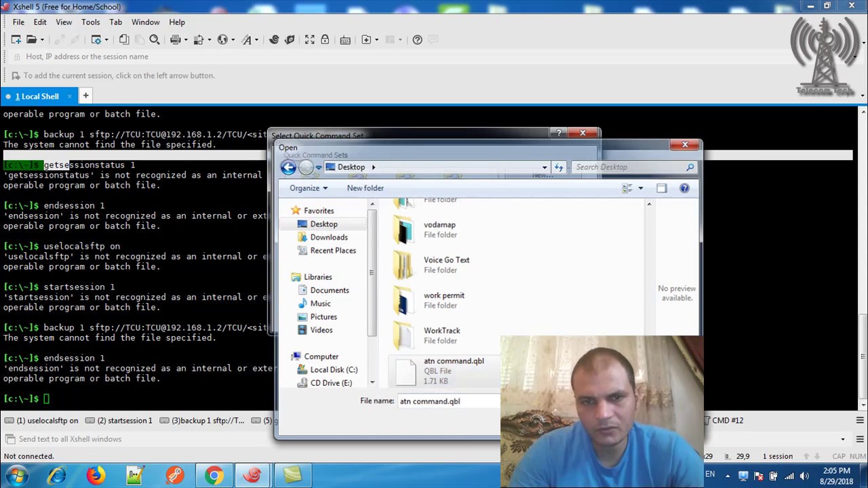The height and width of the screenshot is (488, 868).
Task: Open the volume icon in system tray
Action: click(804, 475)
